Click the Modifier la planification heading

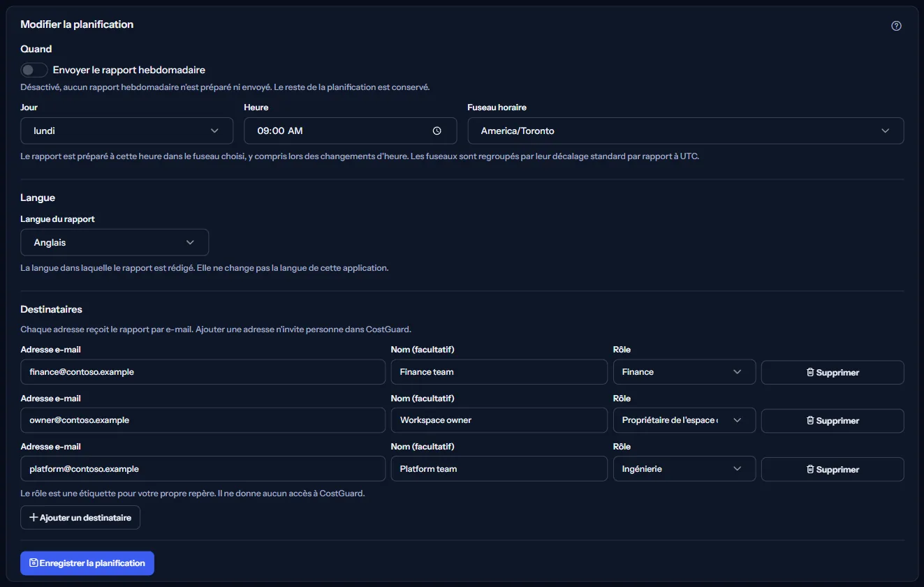coord(77,24)
